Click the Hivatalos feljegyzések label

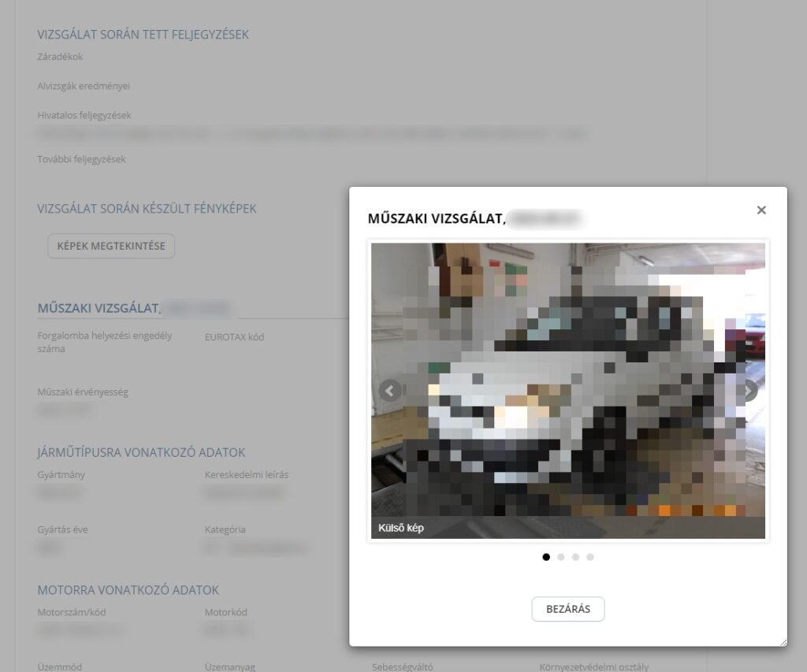pos(84,115)
